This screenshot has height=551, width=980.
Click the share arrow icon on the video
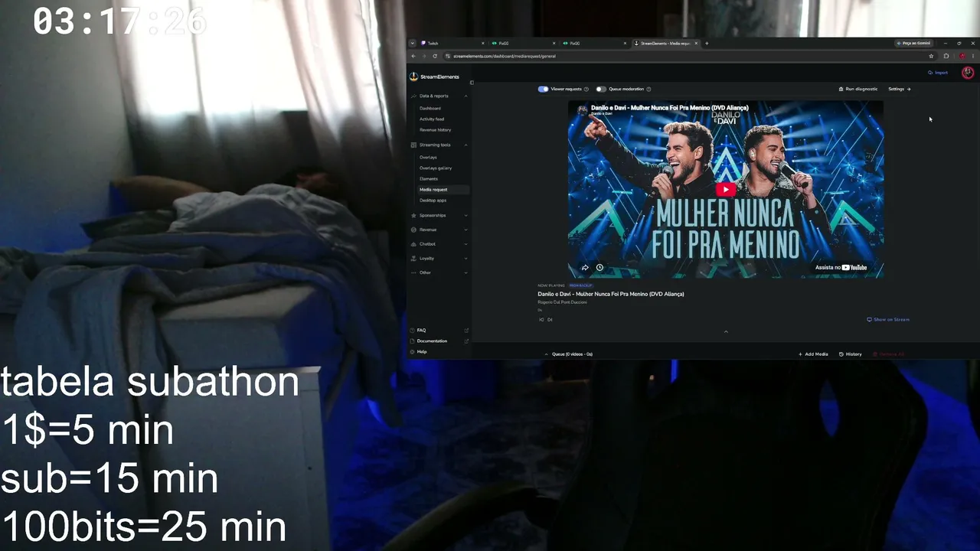[585, 268]
